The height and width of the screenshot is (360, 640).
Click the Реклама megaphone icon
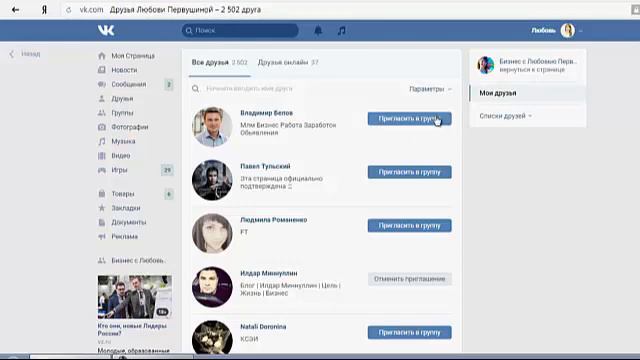tap(102, 237)
